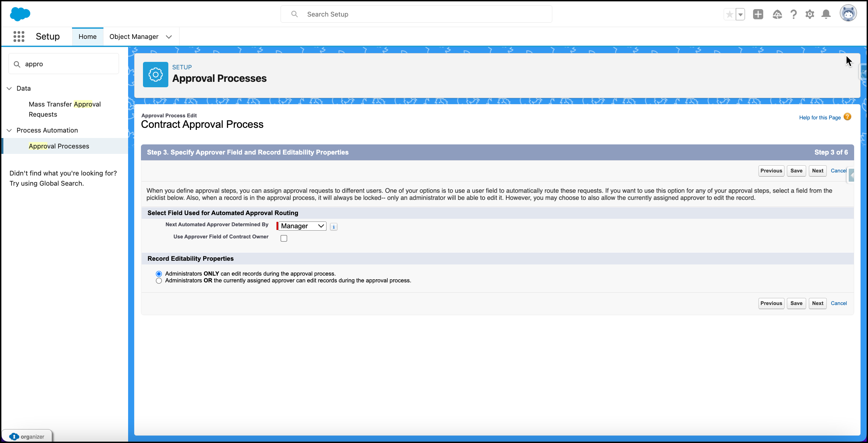Viewport: 868px width, 443px height.
Task: Click the top Next button
Action: [x=818, y=171]
